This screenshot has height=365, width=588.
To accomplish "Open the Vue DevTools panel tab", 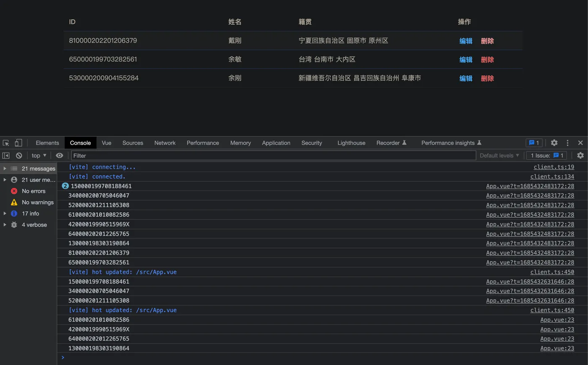I will [106, 143].
